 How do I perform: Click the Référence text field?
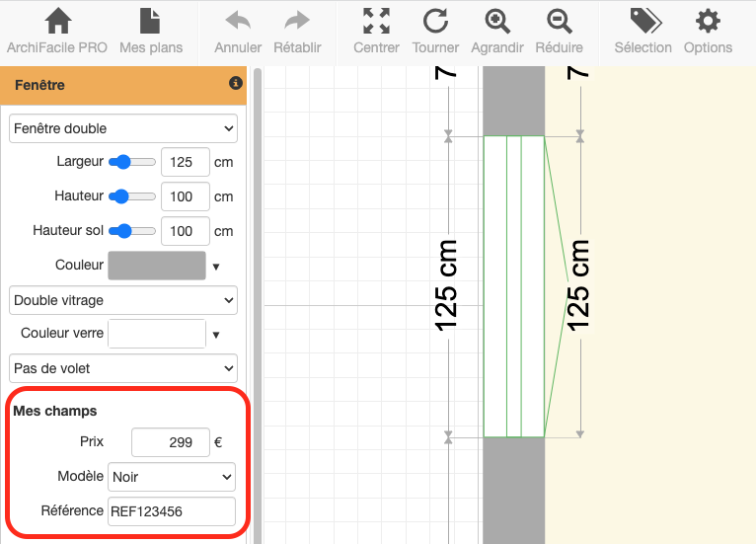coord(172,511)
